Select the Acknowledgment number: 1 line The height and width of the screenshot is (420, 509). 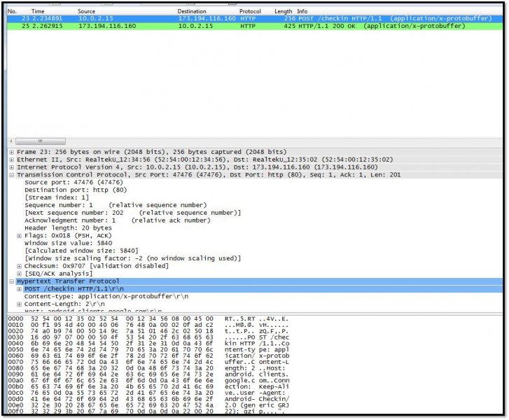point(118,220)
